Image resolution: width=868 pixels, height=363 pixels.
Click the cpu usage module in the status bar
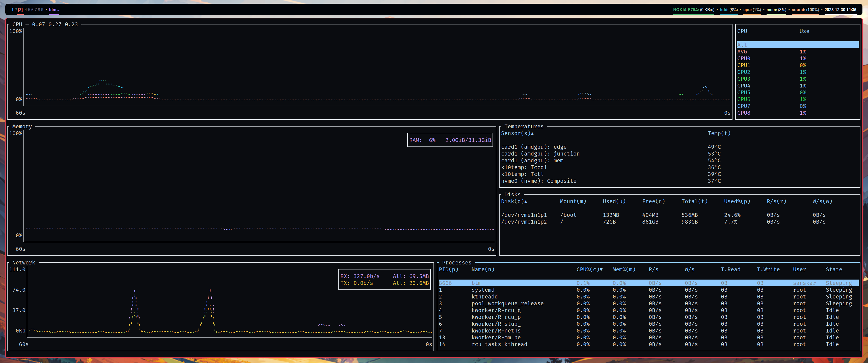tap(752, 10)
